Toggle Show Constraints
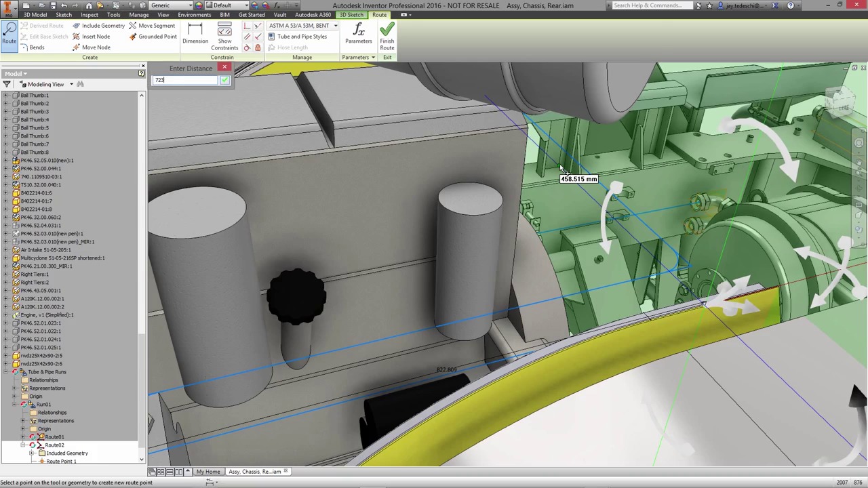868x488 pixels. (x=224, y=37)
